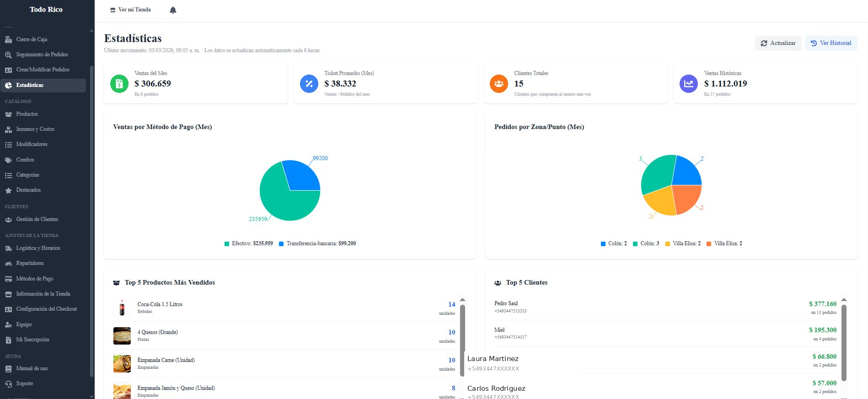Click the blue Ticket Promedio percent icon
Screen dimensions: 868x399
click(309, 84)
